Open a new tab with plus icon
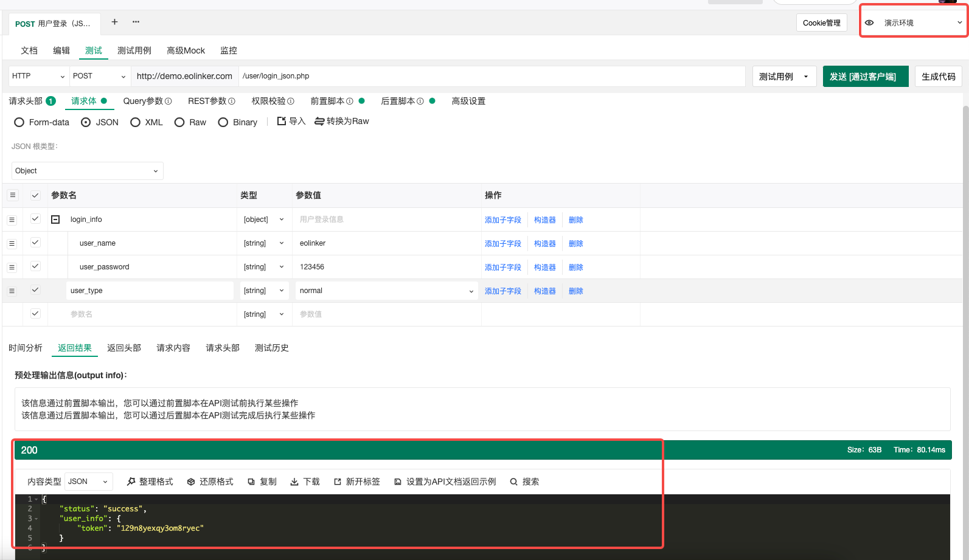Viewport: 969px width, 560px height. point(114,22)
